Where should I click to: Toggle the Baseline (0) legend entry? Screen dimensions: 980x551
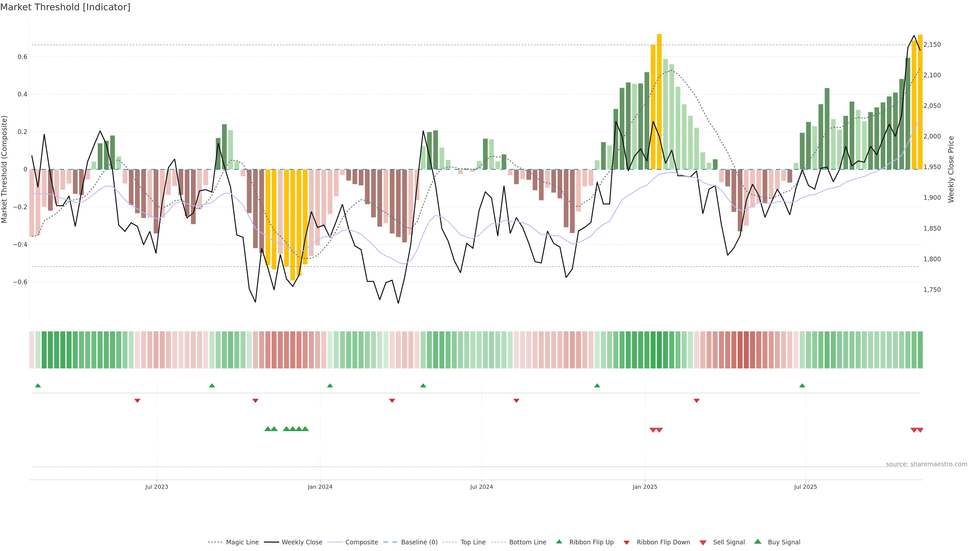tap(419, 542)
